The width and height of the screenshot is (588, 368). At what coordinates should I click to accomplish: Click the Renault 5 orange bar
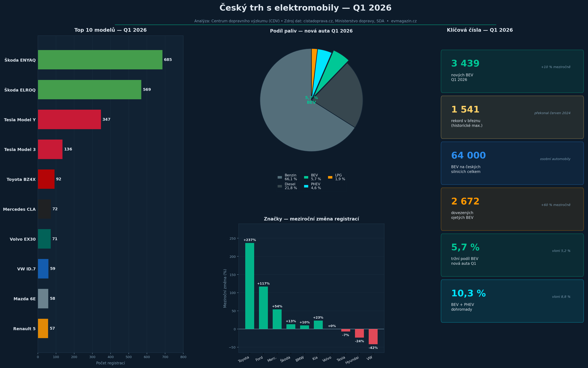pos(43,329)
